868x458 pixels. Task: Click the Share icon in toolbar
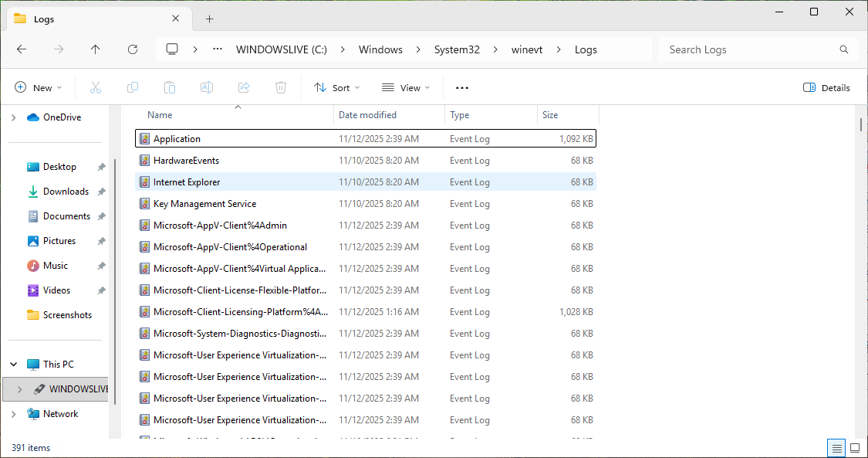pyautogui.click(x=244, y=88)
